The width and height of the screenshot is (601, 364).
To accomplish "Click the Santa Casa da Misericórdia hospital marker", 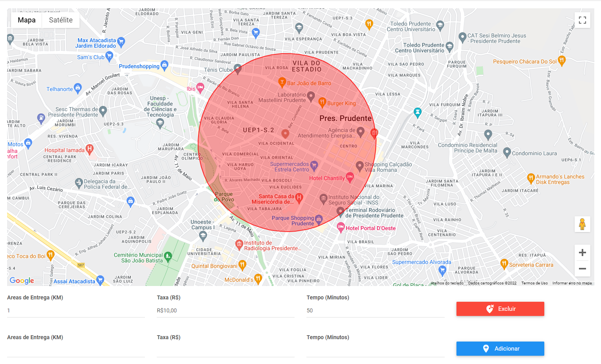I will click(x=299, y=198).
